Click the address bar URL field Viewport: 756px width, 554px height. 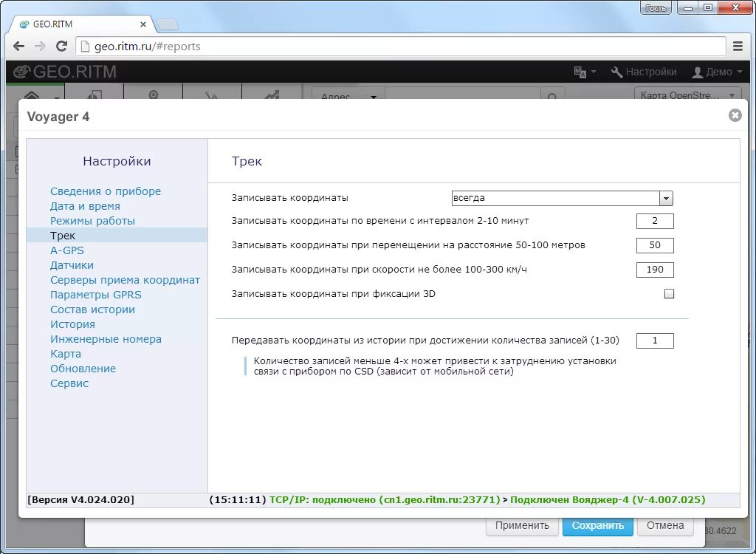pyautogui.click(x=401, y=47)
